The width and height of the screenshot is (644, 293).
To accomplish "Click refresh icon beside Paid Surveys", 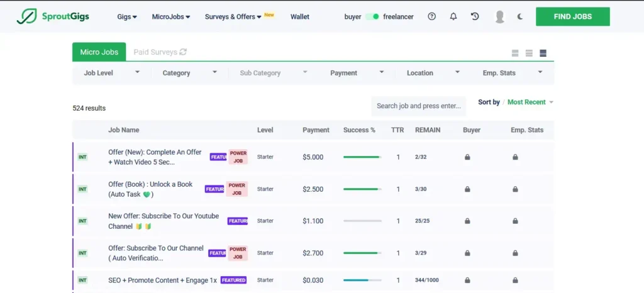I will 183,52.
